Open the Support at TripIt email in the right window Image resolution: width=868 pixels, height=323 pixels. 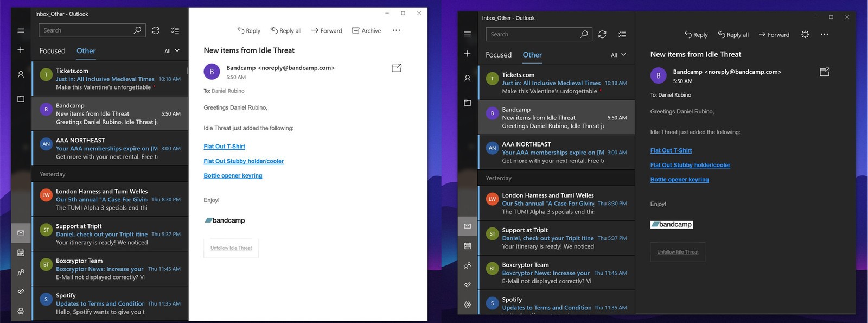[x=557, y=238]
